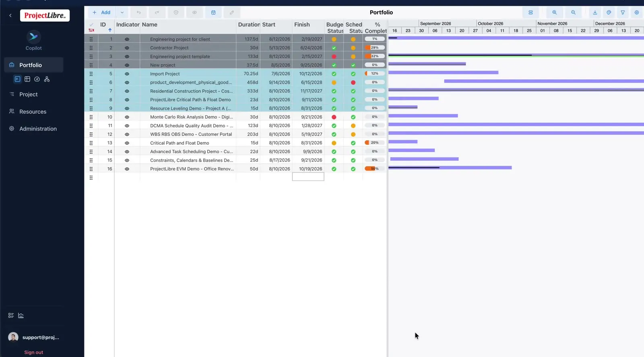Click the ProjectLibre logo
644x357 pixels.
point(45,15)
